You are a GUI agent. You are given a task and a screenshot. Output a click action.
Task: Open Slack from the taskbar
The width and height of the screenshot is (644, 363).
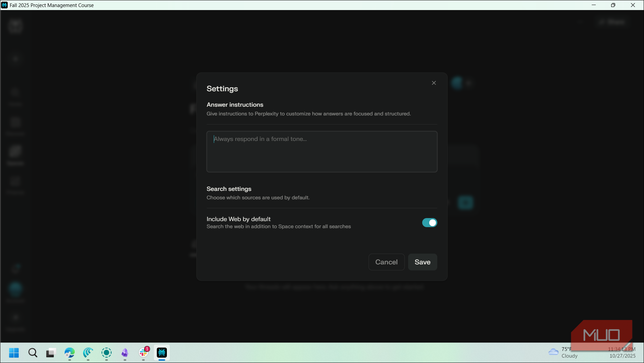tap(144, 353)
